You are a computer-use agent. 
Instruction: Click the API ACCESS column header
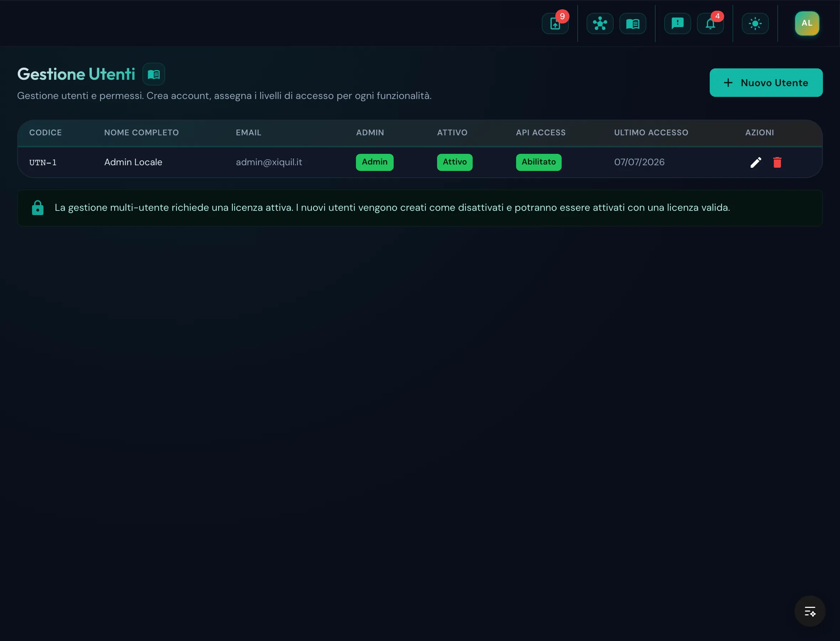tap(541, 132)
